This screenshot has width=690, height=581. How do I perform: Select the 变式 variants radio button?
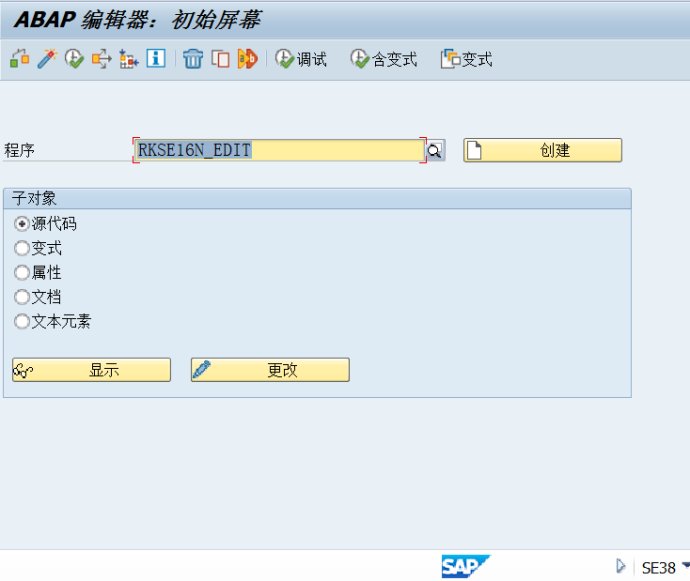tap(21, 248)
